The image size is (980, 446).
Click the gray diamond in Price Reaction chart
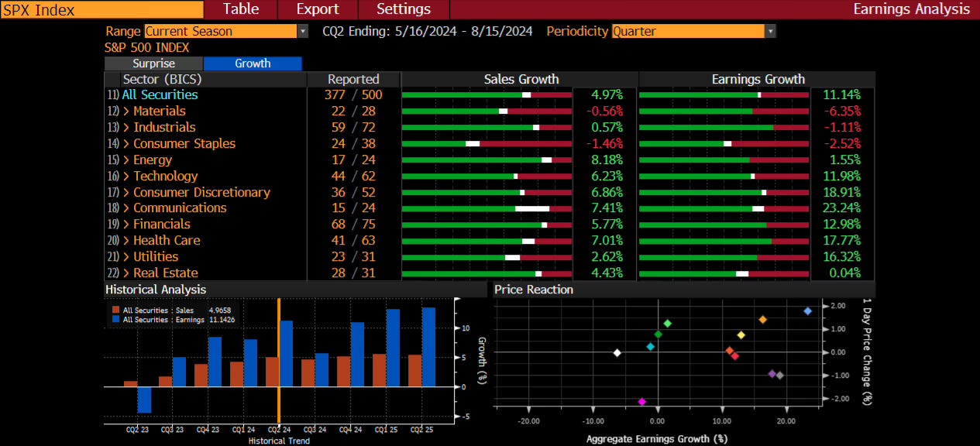(x=779, y=376)
